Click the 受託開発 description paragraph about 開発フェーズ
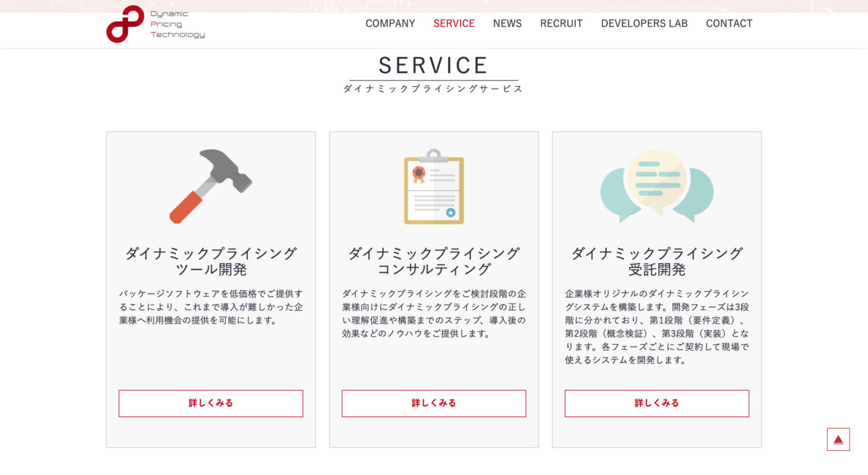 point(656,326)
